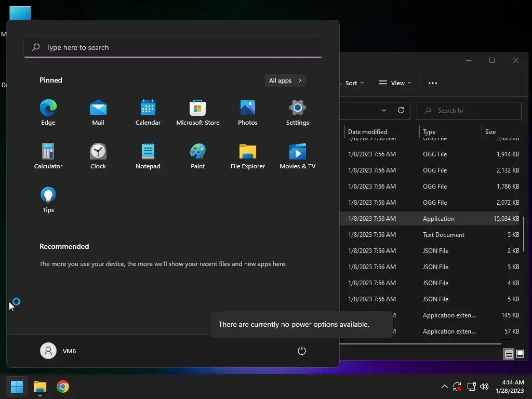Open See more options in File Explorer
The width and height of the screenshot is (532, 399).
coord(433,83)
